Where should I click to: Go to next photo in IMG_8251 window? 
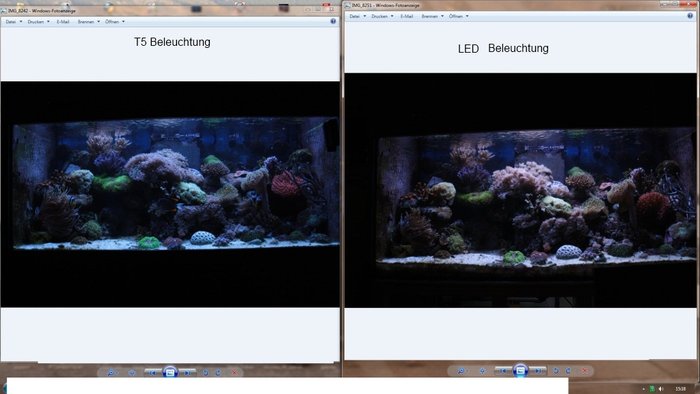pyautogui.click(x=538, y=371)
